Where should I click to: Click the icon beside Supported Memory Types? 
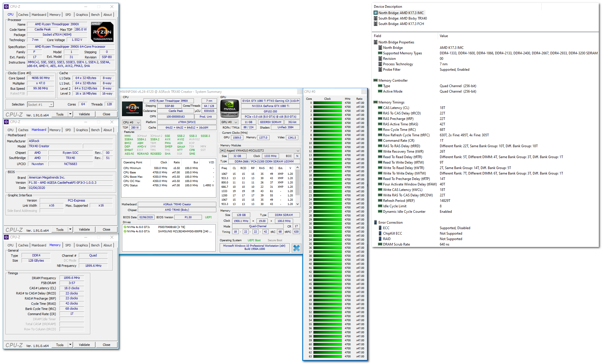(x=380, y=53)
